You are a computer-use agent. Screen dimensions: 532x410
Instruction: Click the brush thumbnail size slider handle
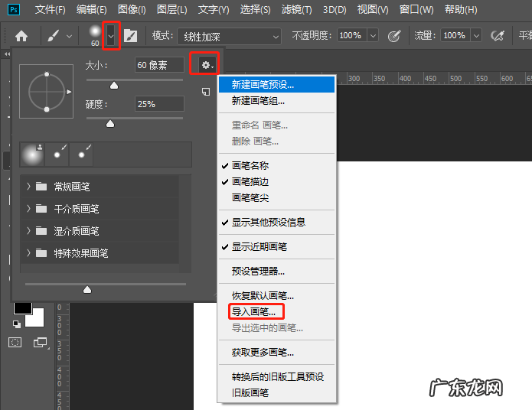pyautogui.click(x=87, y=289)
